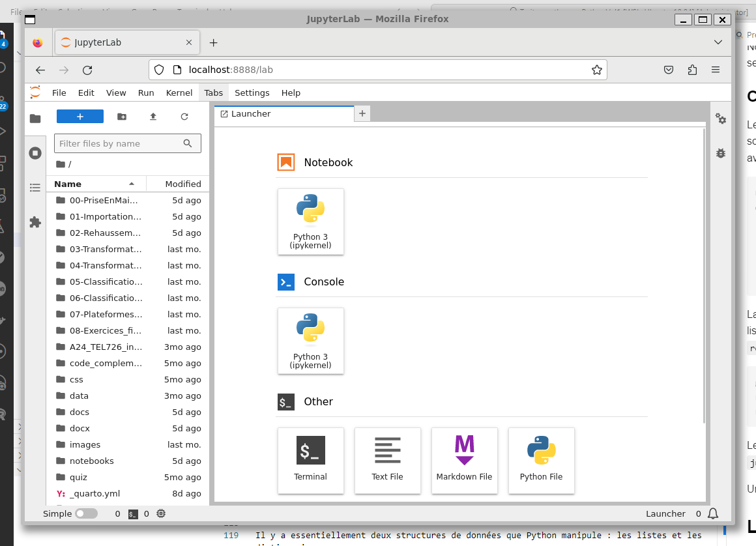Bookmark this page with the star icon
The width and height of the screenshot is (756, 546).
(597, 70)
